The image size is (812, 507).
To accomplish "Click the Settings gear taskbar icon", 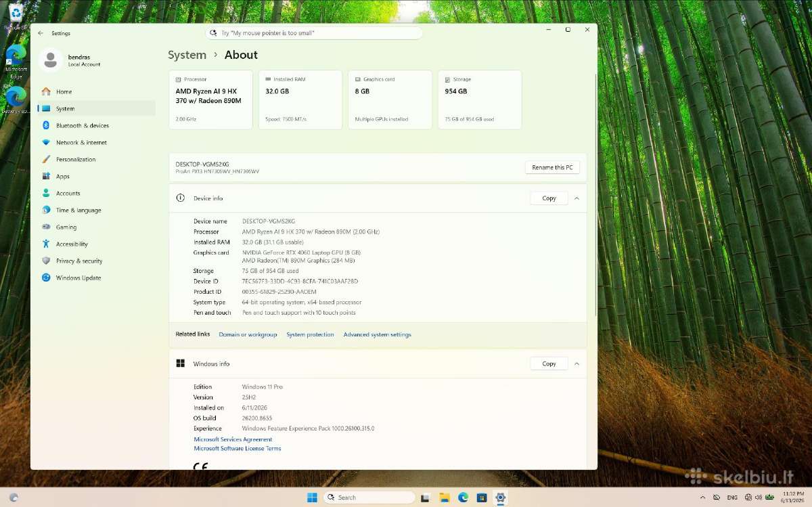I will click(x=500, y=498).
